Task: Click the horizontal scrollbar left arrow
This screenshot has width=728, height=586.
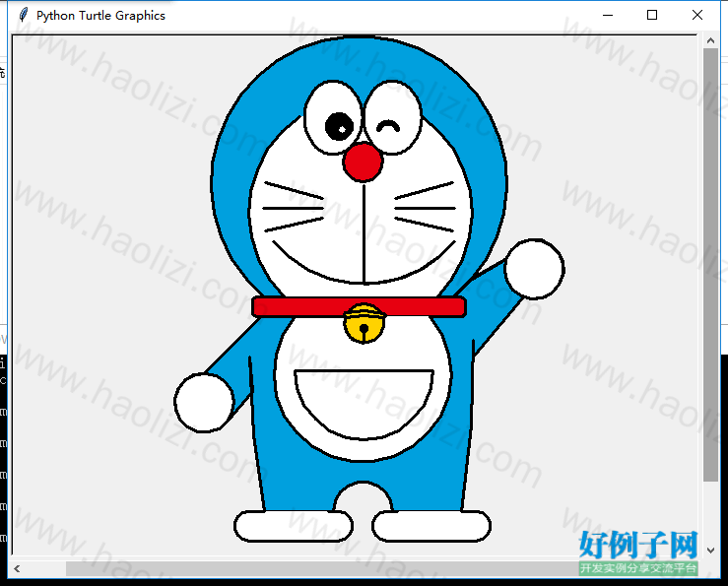Action: (17, 568)
